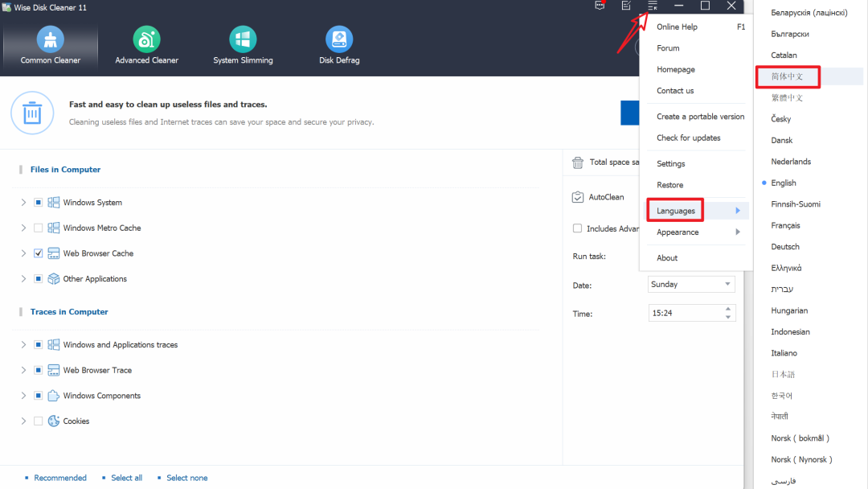Toggle the Windows System checkbox
868x489 pixels.
click(x=39, y=202)
